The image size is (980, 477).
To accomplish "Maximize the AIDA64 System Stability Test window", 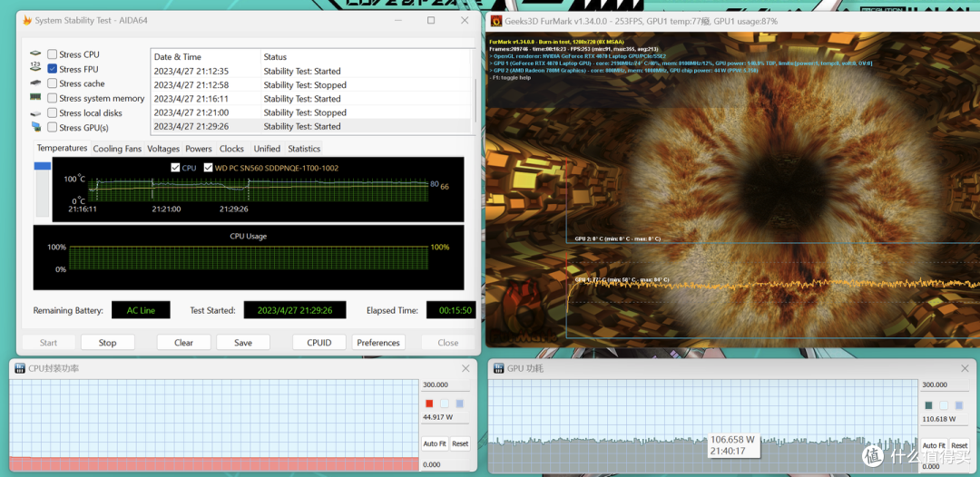I will pos(431,20).
